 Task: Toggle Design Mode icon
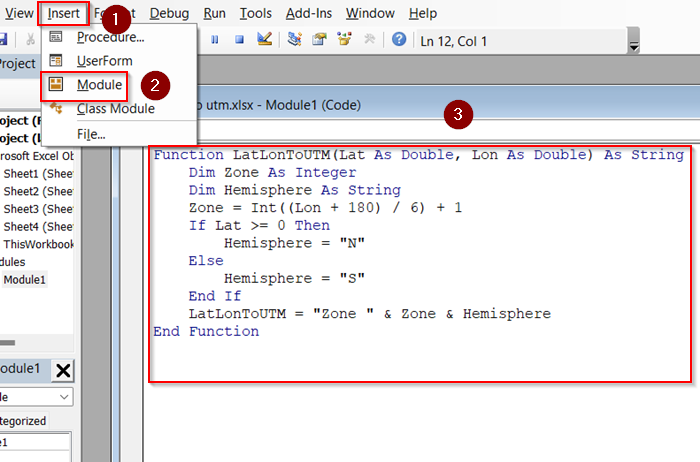pyautogui.click(x=265, y=39)
